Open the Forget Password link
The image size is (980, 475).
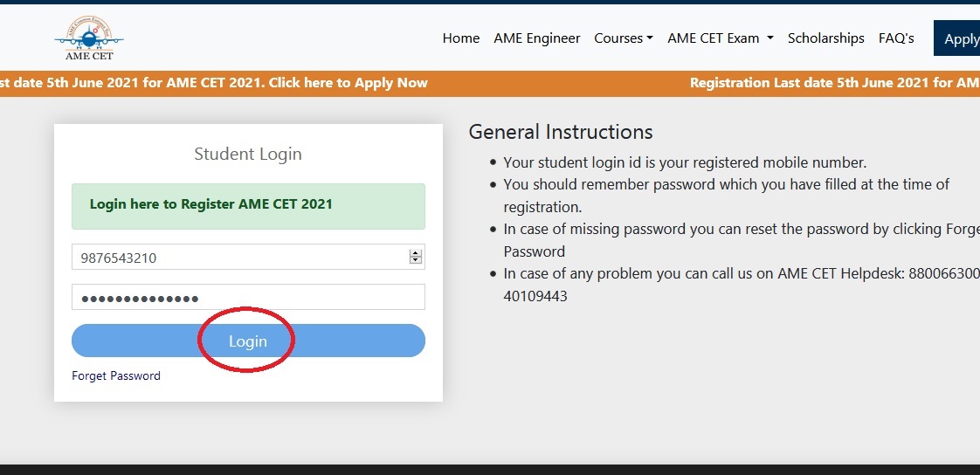(116, 375)
